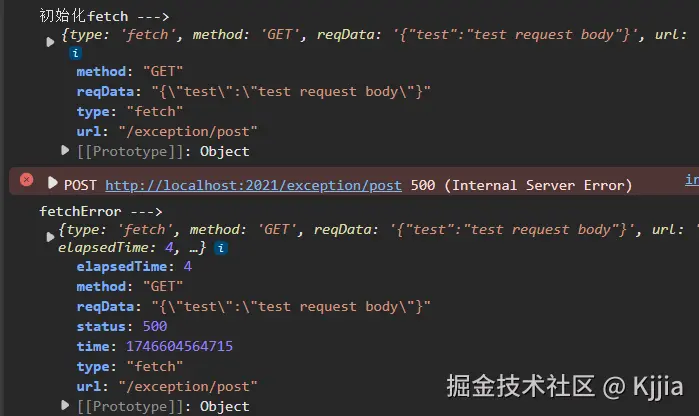Collapse the object logged under 初始化fetch
Viewport: 699px width, 416px height.
click(51, 42)
